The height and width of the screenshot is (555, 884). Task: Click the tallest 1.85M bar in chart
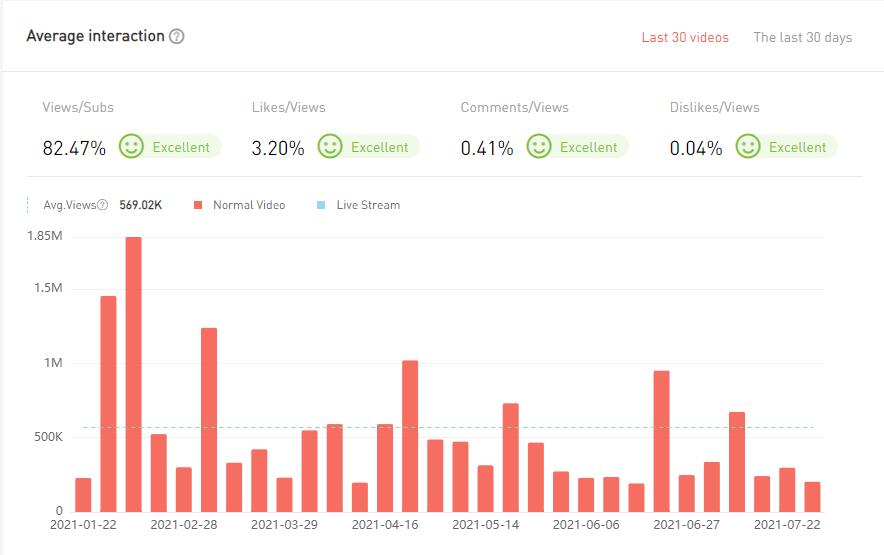tap(133, 373)
